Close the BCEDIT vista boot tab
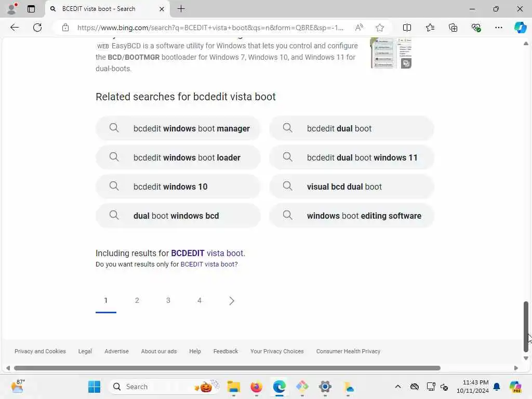This screenshot has height=399, width=532. coord(162,9)
